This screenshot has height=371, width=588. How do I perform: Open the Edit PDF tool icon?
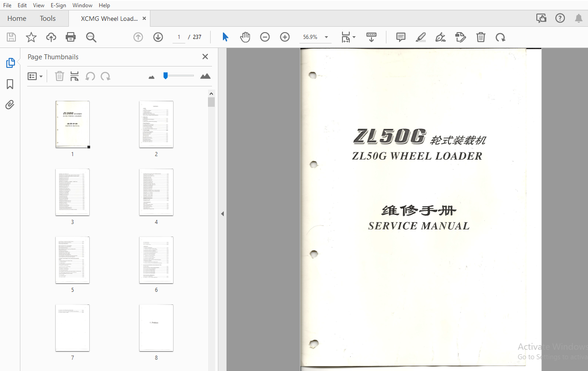(x=461, y=37)
